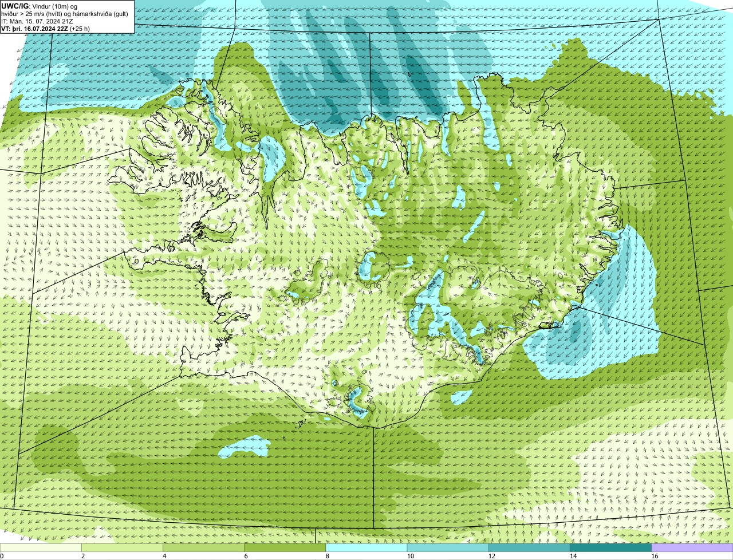733x560 pixels.
Task: Click the legend value "16"
Action: (x=655, y=556)
